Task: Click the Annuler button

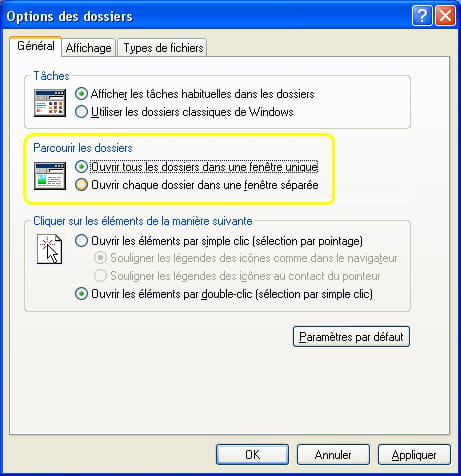Action: pyautogui.click(x=333, y=455)
